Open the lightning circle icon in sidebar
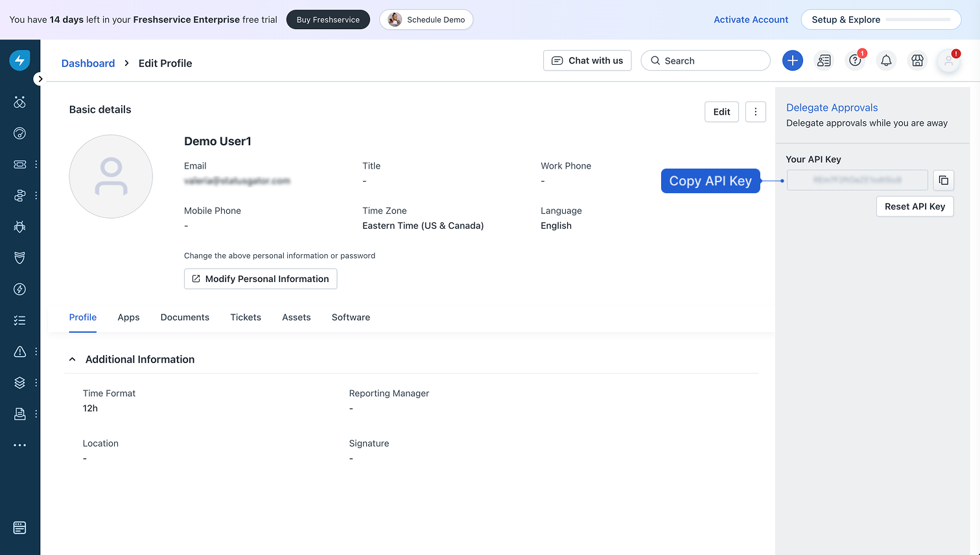980x555 pixels. (x=19, y=289)
